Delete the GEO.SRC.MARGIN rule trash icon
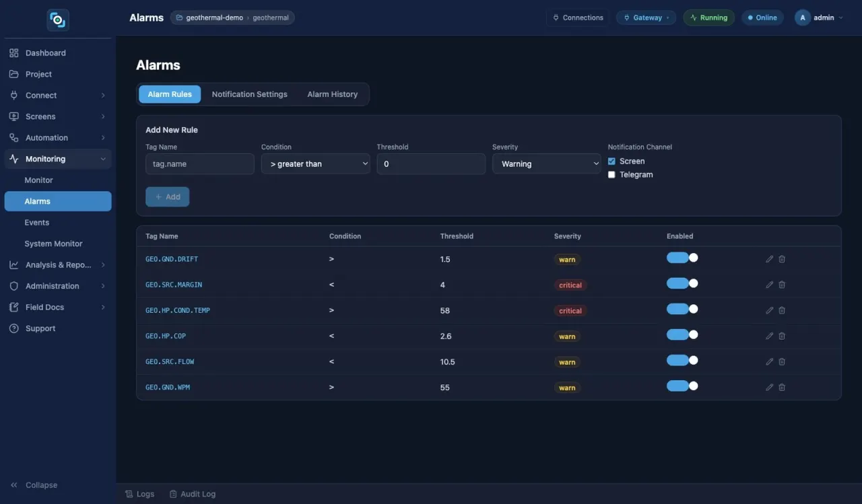This screenshot has width=862, height=504. (x=782, y=285)
